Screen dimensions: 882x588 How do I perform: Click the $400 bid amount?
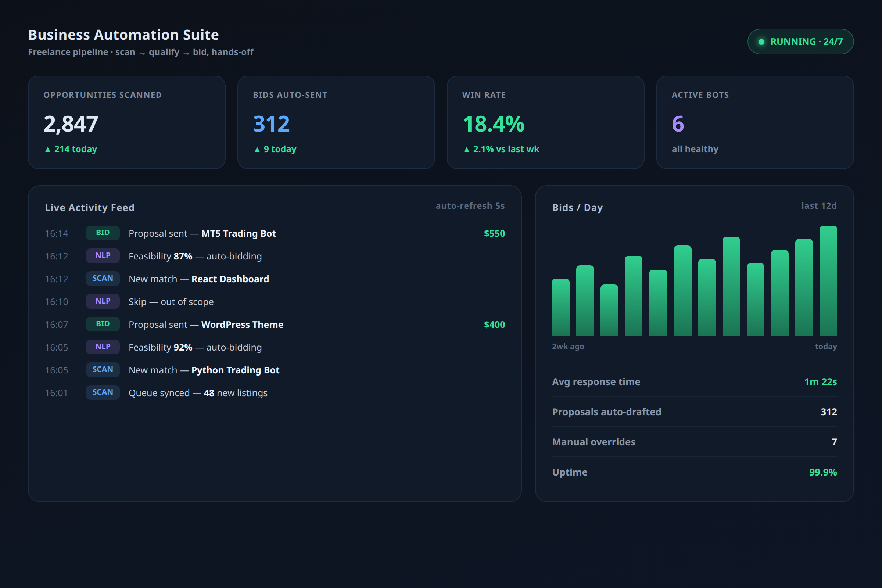tap(494, 325)
